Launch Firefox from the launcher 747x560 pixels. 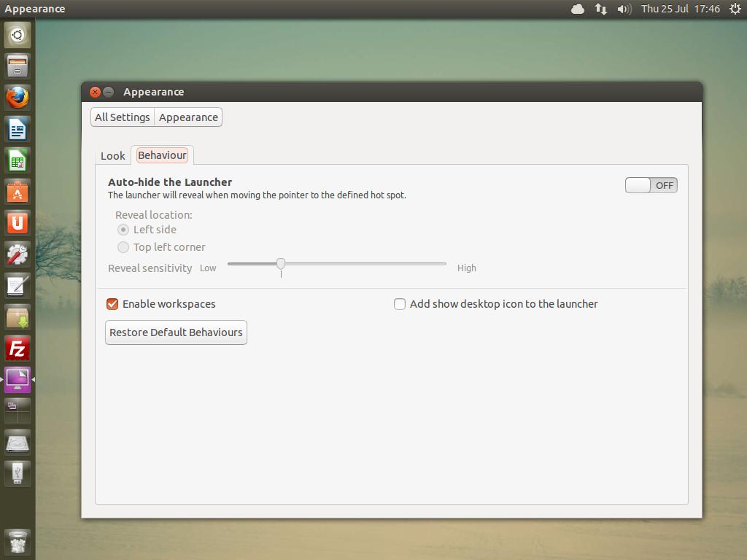[18, 97]
